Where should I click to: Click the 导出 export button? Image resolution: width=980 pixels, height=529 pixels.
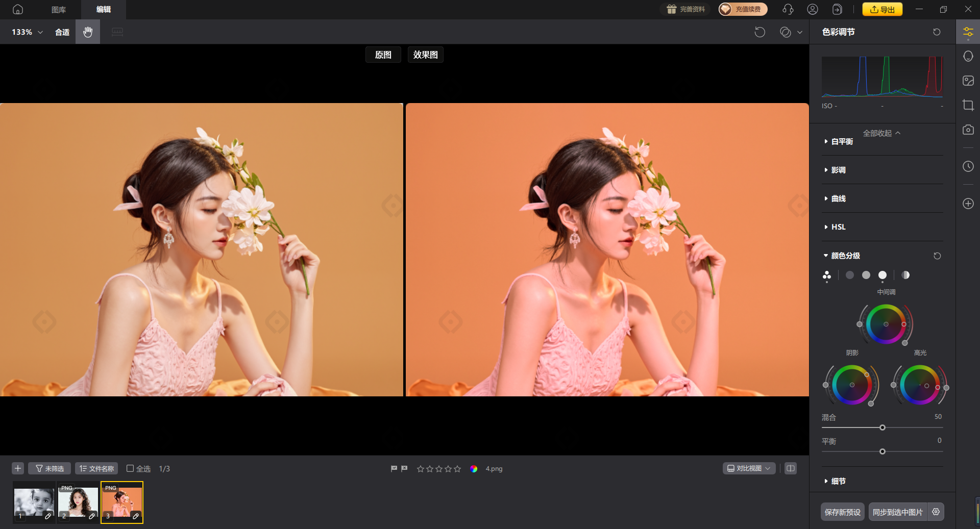pos(882,9)
